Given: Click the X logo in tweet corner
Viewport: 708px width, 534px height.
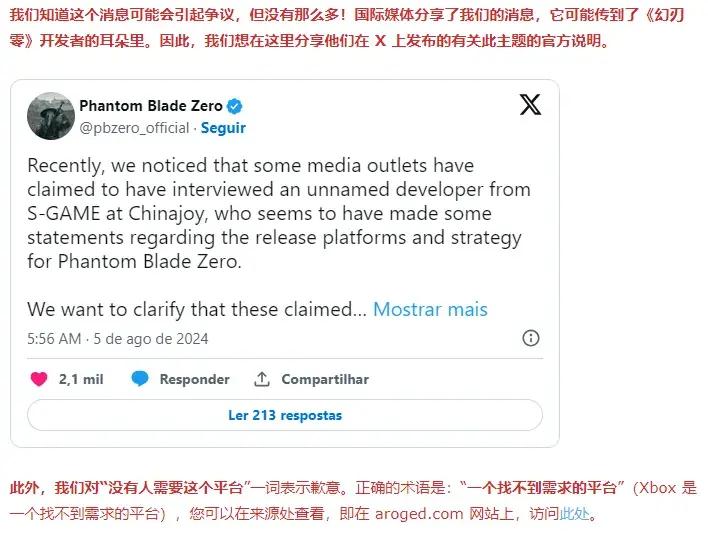Looking at the screenshot, I should click(530, 105).
